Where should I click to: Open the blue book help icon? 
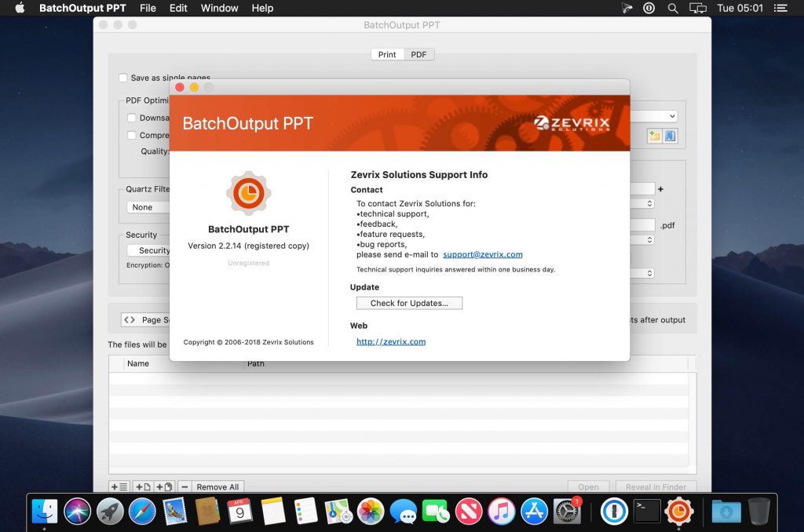[669, 135]
